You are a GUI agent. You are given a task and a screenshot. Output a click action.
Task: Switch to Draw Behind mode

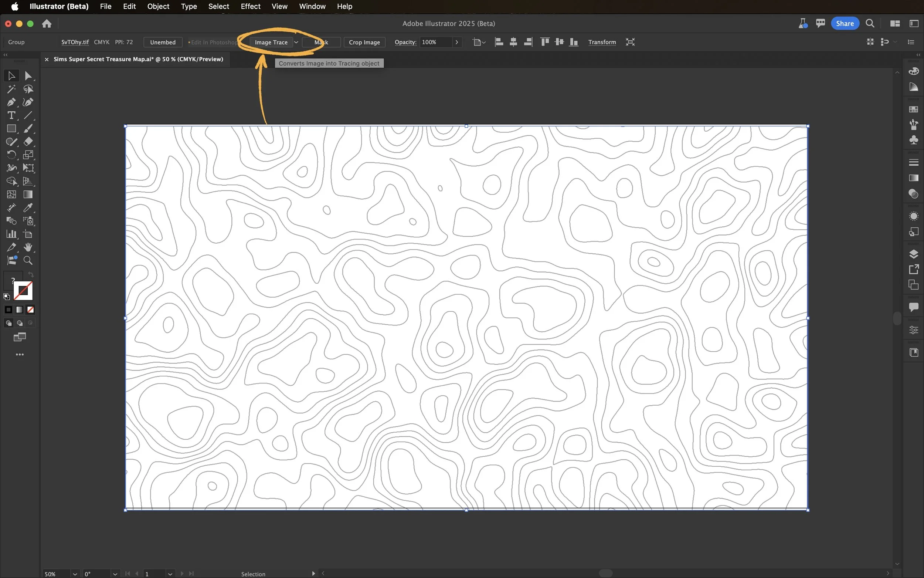coord(20,323)
